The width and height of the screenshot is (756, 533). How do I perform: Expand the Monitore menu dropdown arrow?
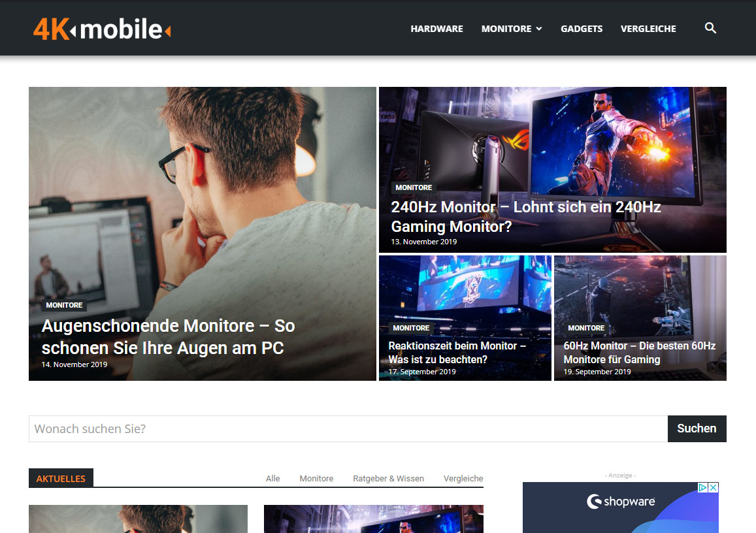tap(539, 29)
